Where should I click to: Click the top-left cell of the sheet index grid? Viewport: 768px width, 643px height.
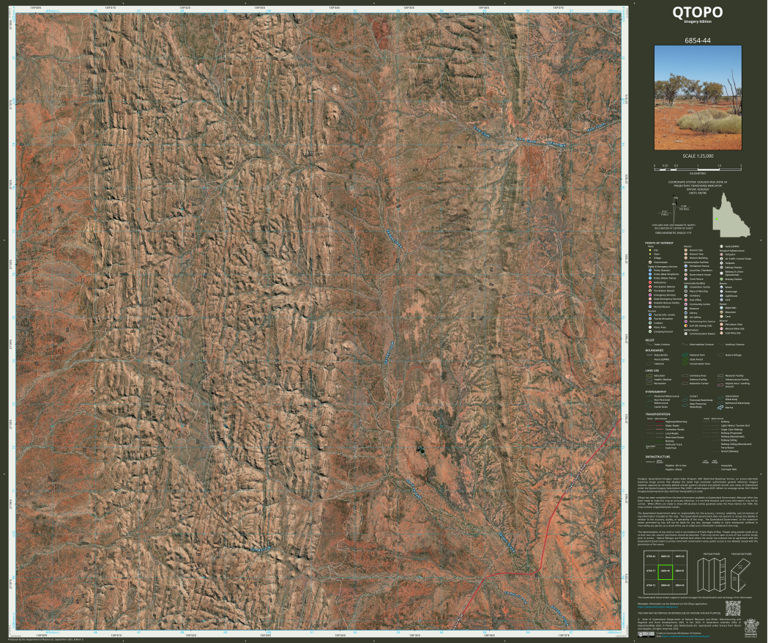click(x=651, y=557)
